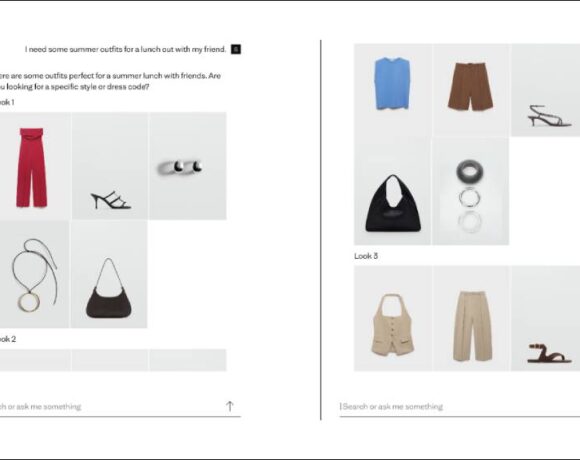Screen dimensions: 580x460
Task: Select the dark brown shoulder bag
Action: [109, 274]
